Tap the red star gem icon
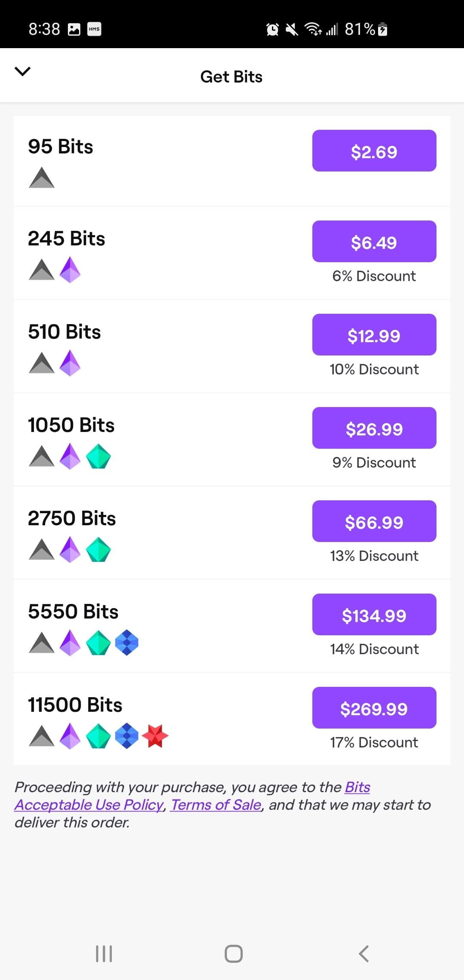464x980 pixels. point(155,736)
